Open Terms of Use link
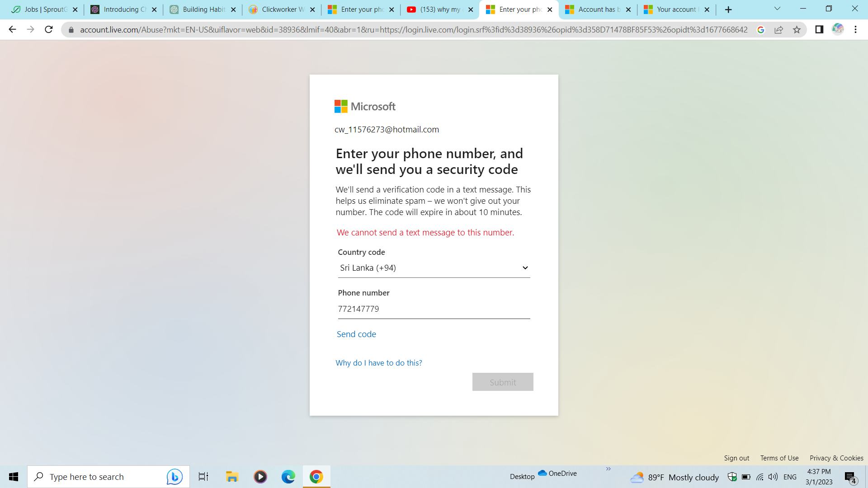This screenshot has width=868, height=488. tap(779, 458)
